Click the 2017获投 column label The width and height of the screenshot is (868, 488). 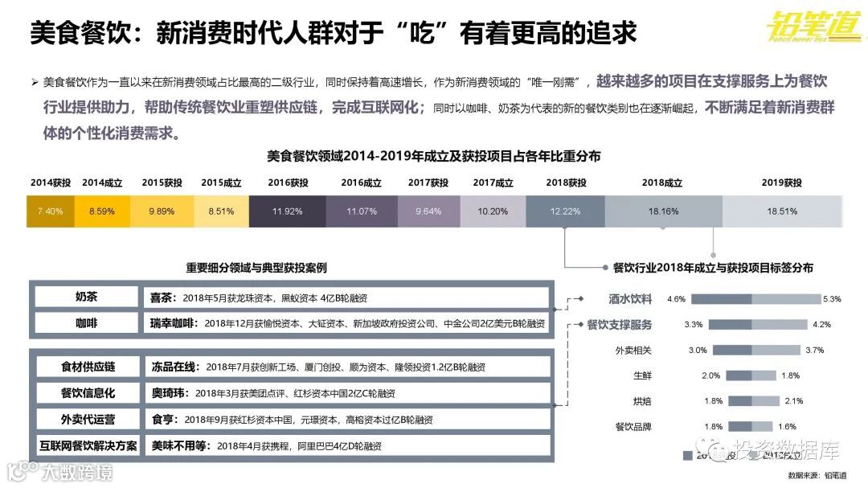pyautogui.click(x=428, y=182)
